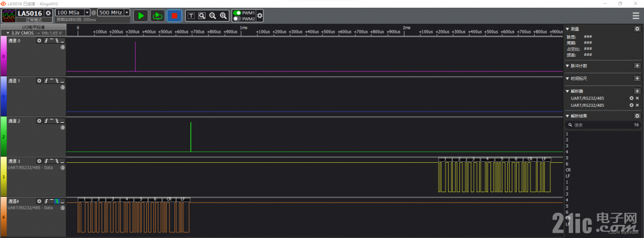Click channel 0 magenta color strip
This screenshot has height=238, width=644.
(x=4, y=56)
